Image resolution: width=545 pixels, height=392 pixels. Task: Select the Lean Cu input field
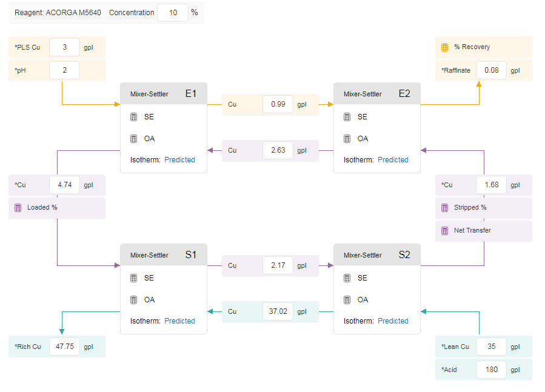click(491, 347)
